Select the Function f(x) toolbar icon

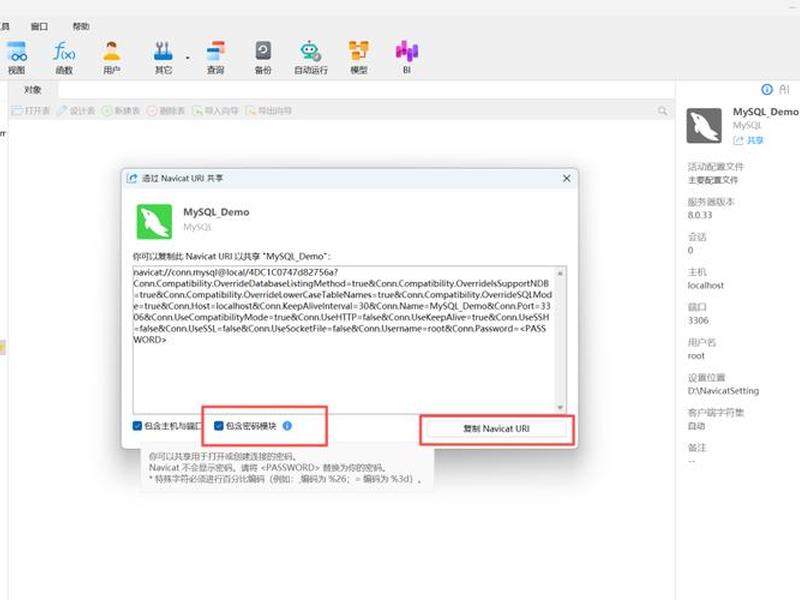pyautogui.click(x=64, y=57)
